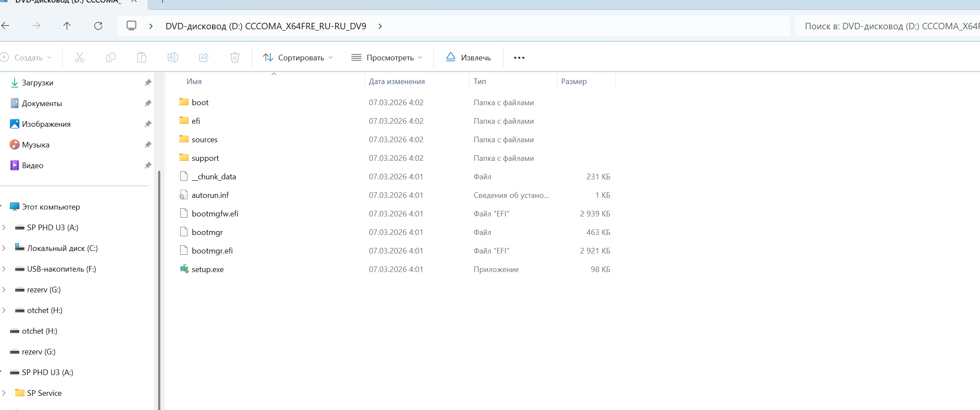Expand the Локальный диск (C:) tree node
The width and height of the screenshot is (980, 410).
[4, 248]
